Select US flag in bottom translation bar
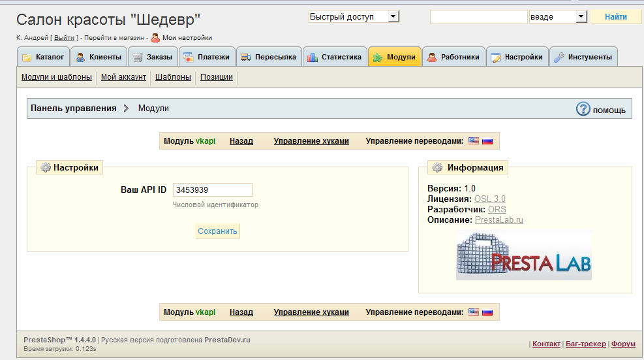The height and width of the screenshot is (360, 644). 474,312
